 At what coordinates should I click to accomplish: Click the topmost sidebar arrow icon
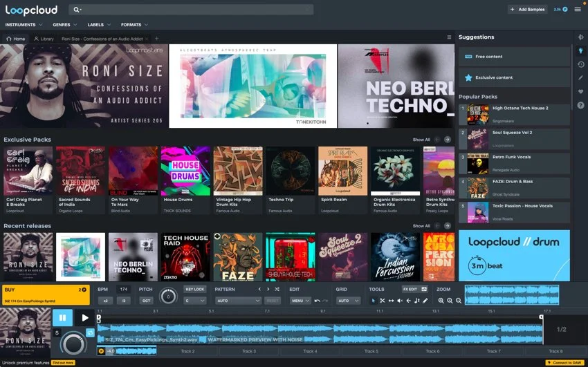pos(580,37)
